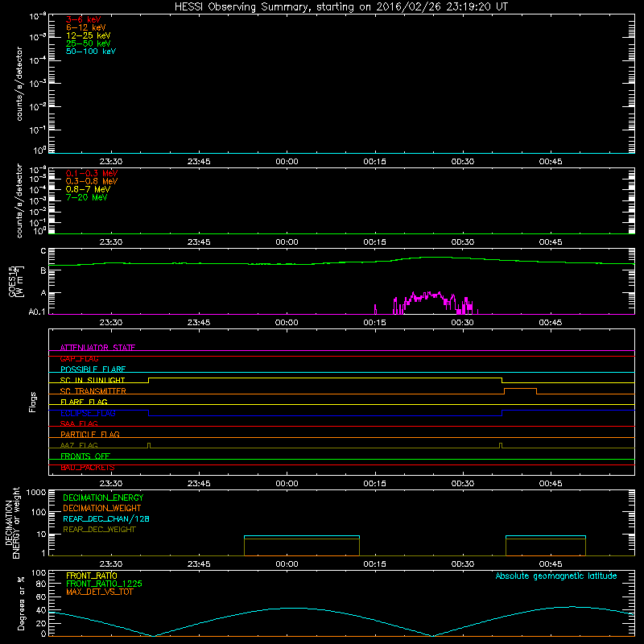The width and height of the screenshot is (644, 644).
Task: Click the top plot counts/s/detector axis label
Action: coord(19,84)
